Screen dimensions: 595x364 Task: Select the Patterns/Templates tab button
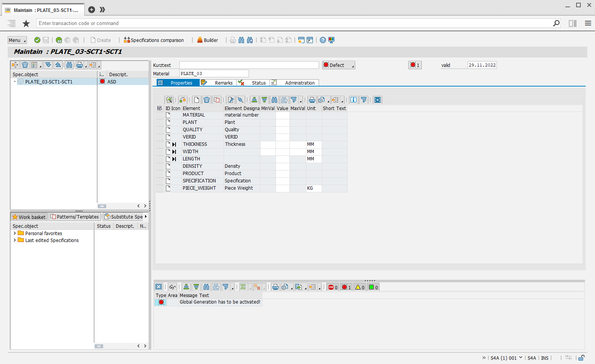75,217
